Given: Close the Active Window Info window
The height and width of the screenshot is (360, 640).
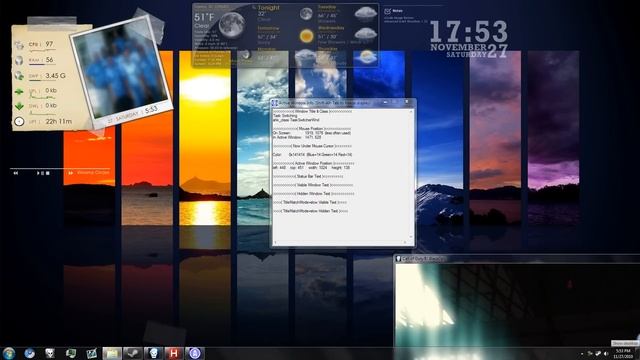Looking at the screenshot, I should pyautogui.click(x=407, y=102).
